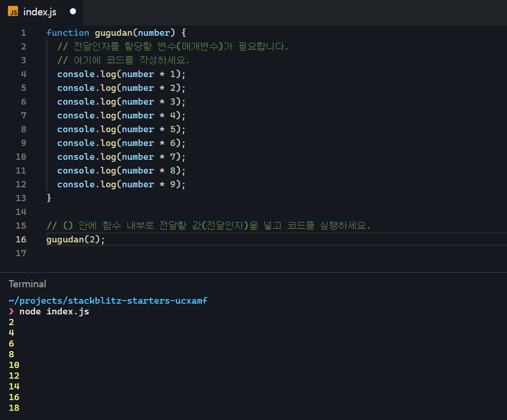Image resolution: width=507 pixels, height=420 pixels.
Task: Click inside console.log(number * 5) line
Action: pyautogui.click(x=121, y=130)
